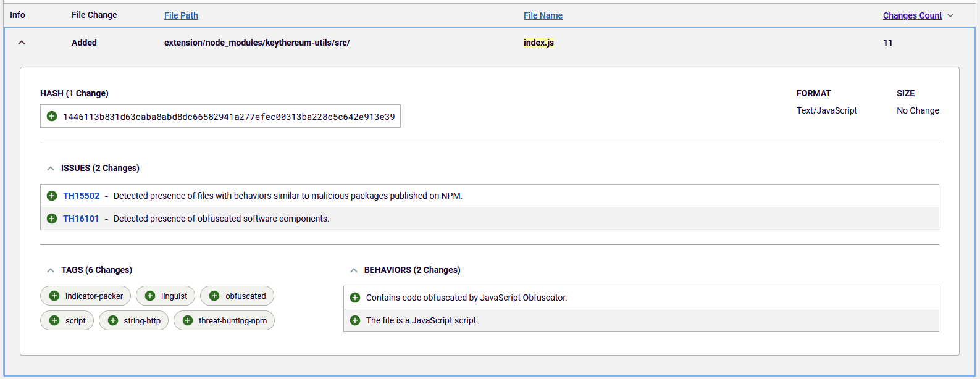Collapse the TAGS section chevron

[x=51, y=270]
